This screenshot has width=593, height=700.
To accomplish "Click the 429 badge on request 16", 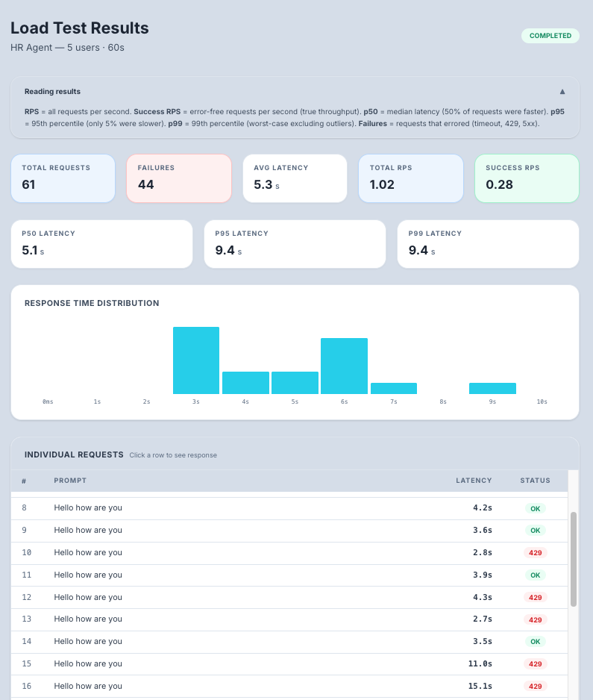I will coord(536,686).
